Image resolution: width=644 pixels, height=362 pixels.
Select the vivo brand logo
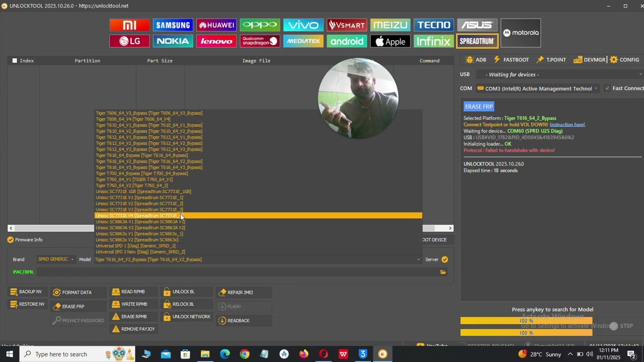click(x=303, y=25)
